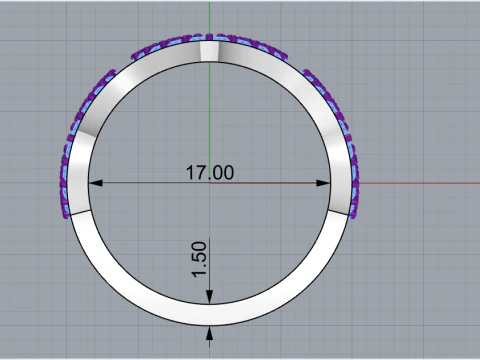Click the red X-axis line
Viewport: 480px width, 360px height.
pyautogui.click(x=419, y=183)
